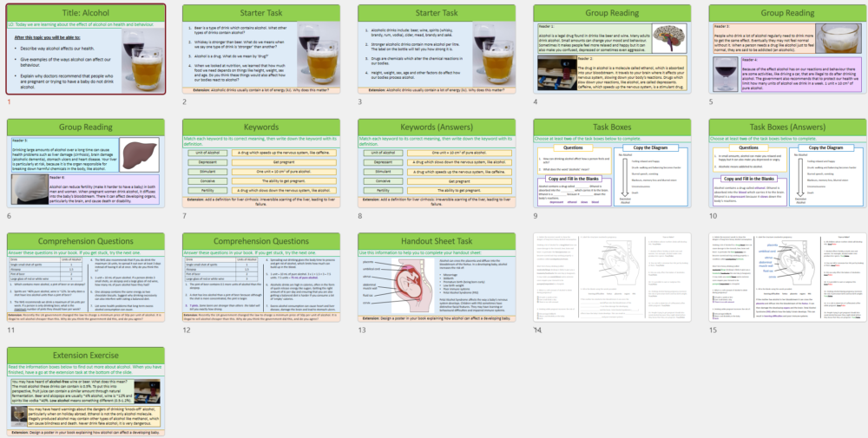Select the Handout Sheet Task slide
Image resolution: width=868 pixels, height=438 pixels.
437,278
